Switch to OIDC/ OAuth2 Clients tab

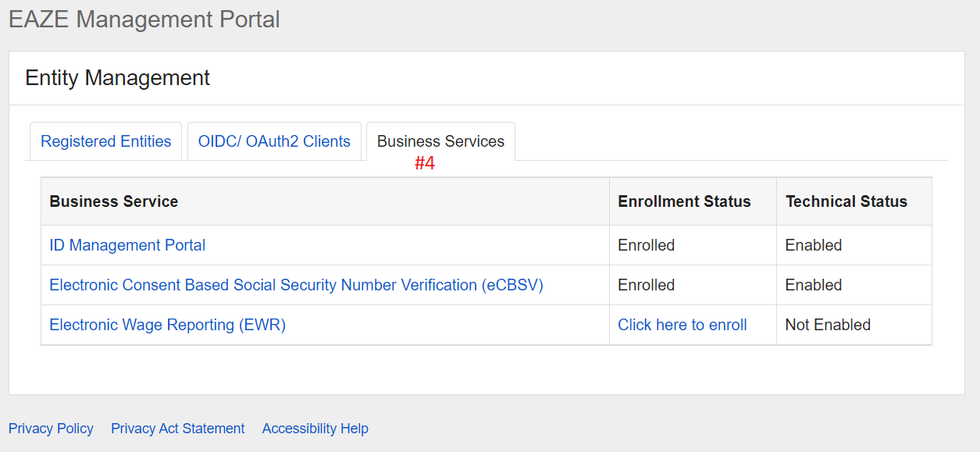(x=274, y=141)
